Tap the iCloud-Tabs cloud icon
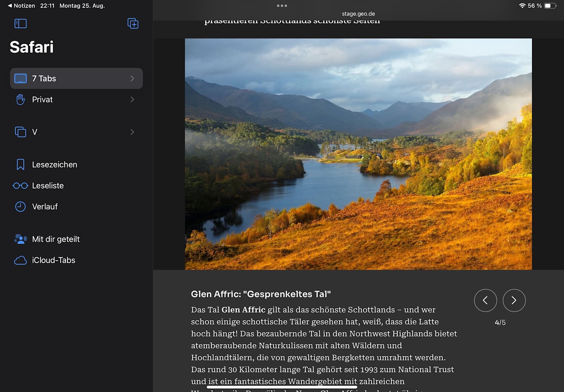Viewport: 564px width, 392px height. (x=21, y=260)
